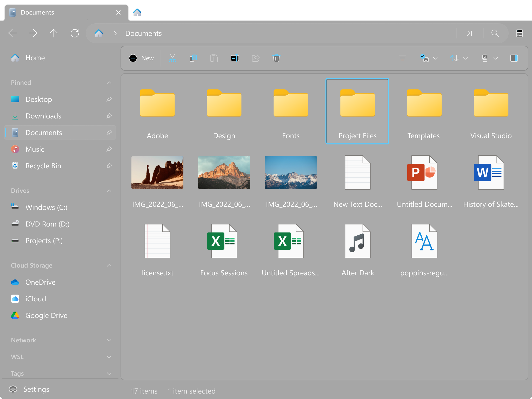Toggle the preview pane button
The image size is (532, 399).
[x=514, y=58]
